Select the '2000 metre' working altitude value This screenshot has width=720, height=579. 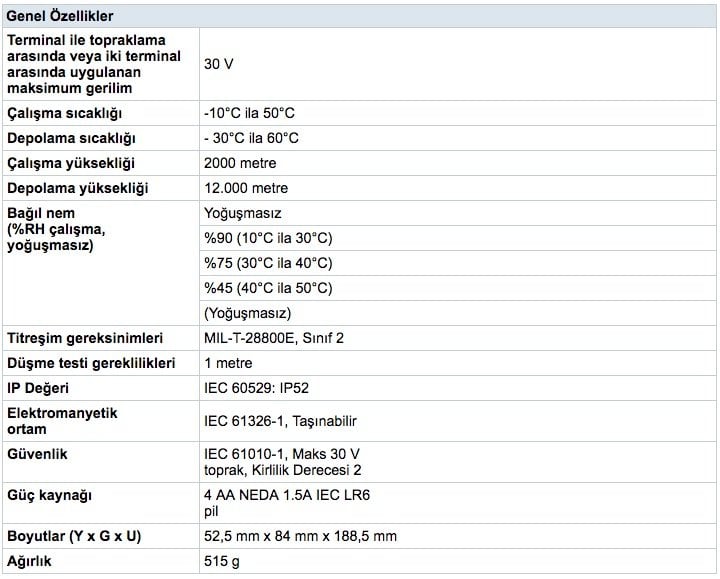(x=240, y=163)
